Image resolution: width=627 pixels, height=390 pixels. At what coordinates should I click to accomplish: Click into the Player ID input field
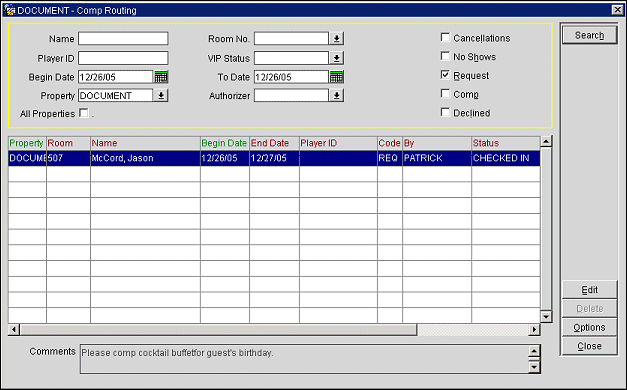click(123, 58)
